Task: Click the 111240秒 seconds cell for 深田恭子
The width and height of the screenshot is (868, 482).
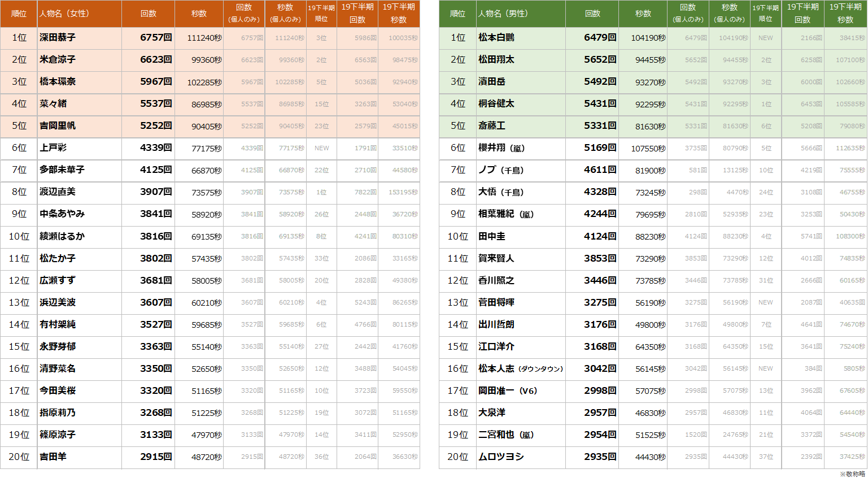Action: click(204, 38)
